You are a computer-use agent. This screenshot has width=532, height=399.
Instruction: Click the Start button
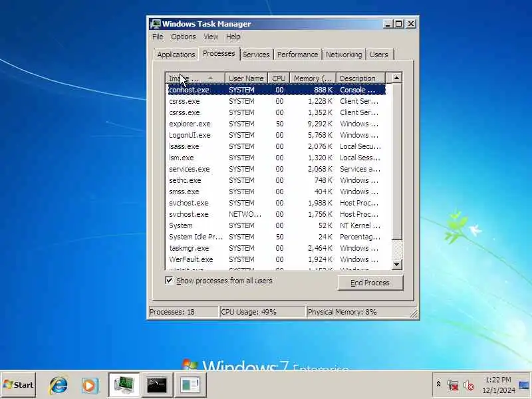pos(19,385)
